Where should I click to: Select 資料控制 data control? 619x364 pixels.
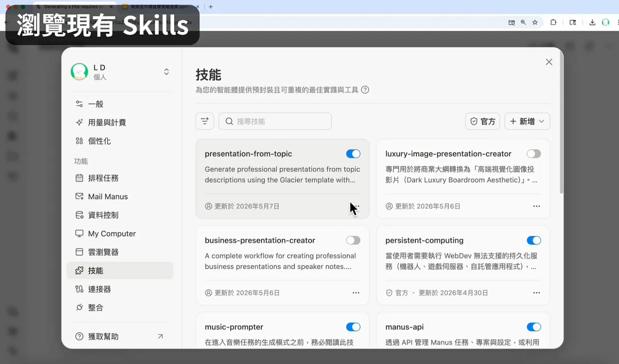[120, 215]
